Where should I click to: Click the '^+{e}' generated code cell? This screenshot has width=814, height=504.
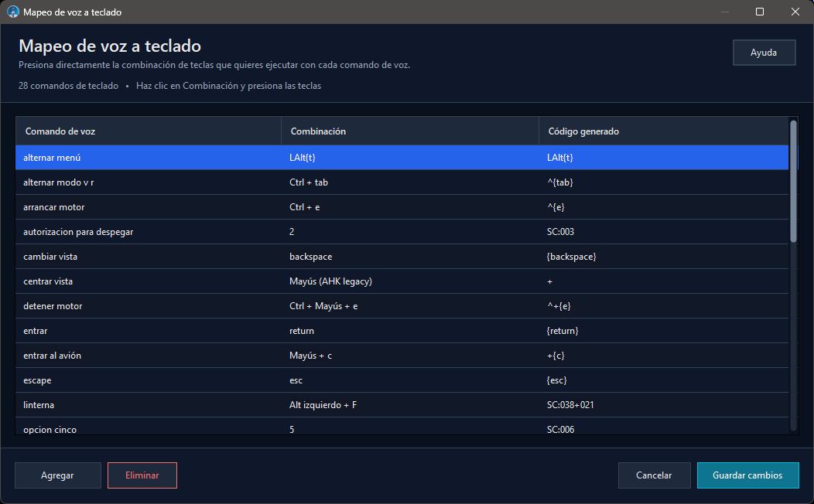click(x=663, y=306)
